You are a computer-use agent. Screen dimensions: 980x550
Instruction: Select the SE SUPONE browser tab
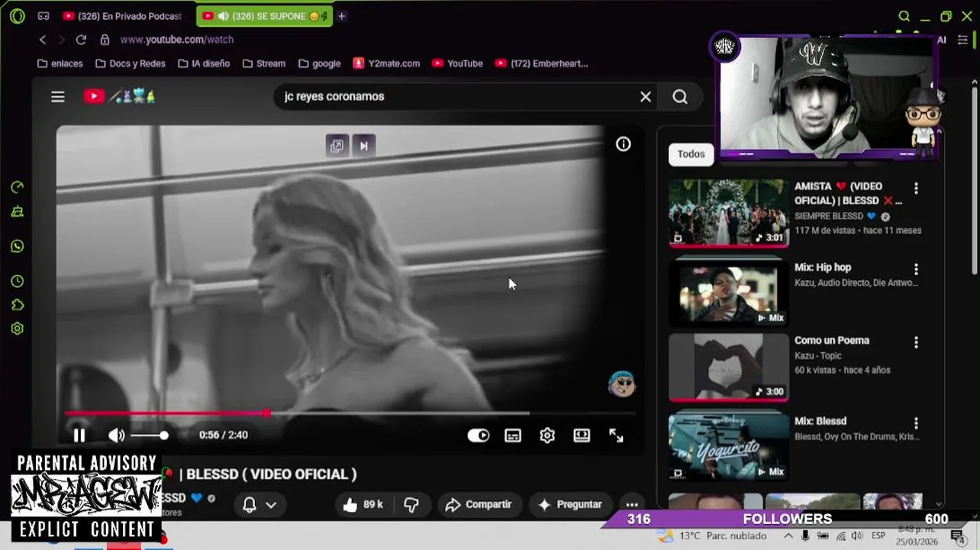[x=264, y=16]
